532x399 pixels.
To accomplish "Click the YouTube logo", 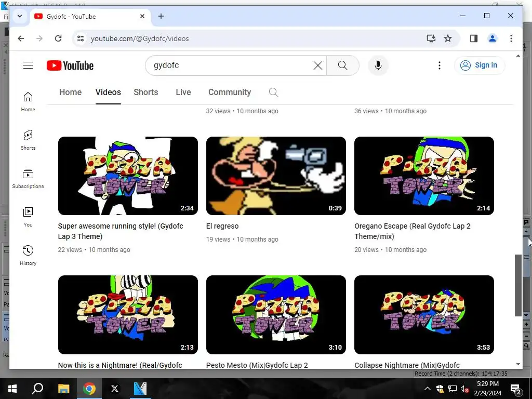I will click(x=70, y=65).
